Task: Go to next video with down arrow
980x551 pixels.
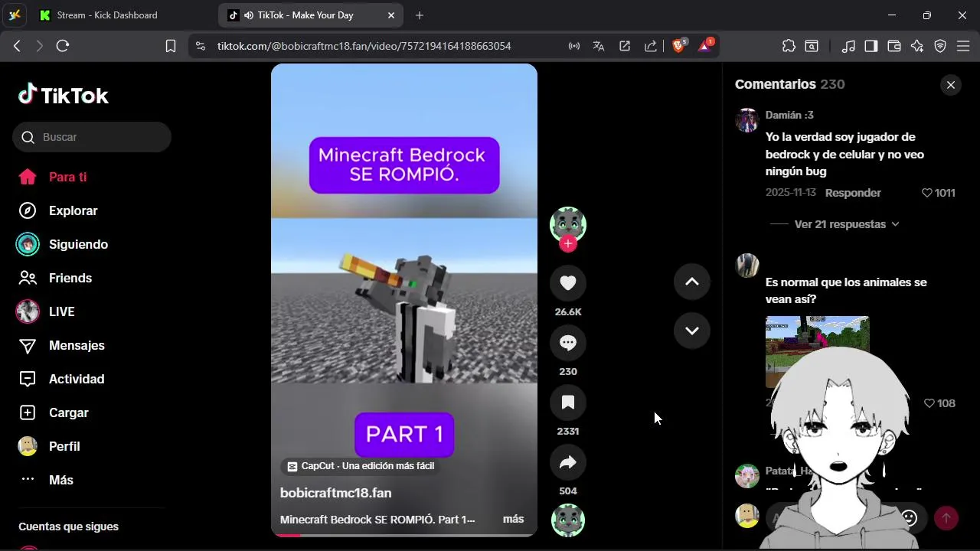Action: pos(692,331)
